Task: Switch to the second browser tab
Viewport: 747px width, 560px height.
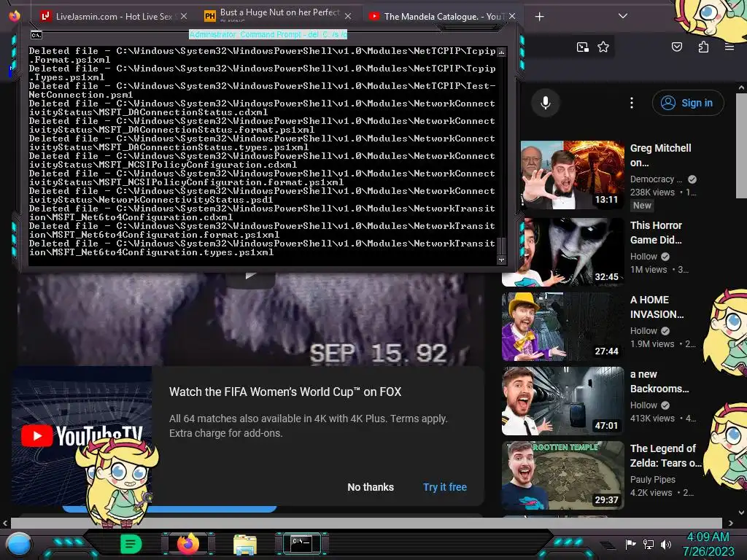Action: point(278,16)
